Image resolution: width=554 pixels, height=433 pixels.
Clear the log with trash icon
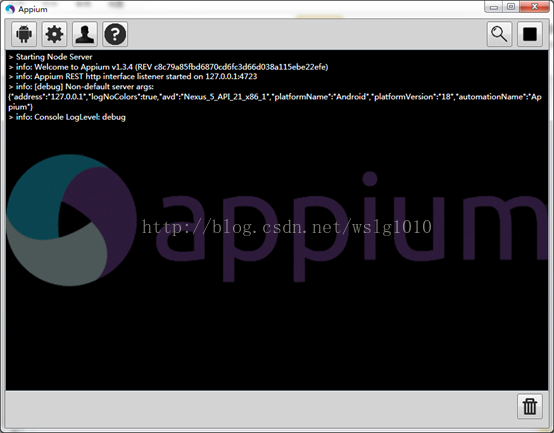[x=530, y=407]
